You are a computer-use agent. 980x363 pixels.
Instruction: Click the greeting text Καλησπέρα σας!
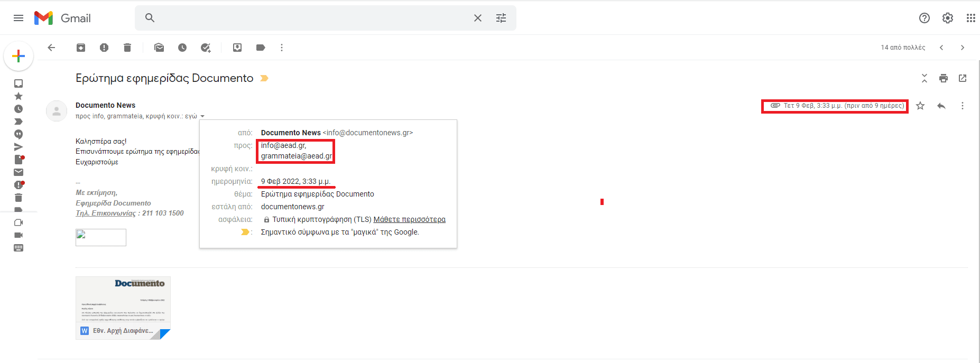tap(101, 141)
